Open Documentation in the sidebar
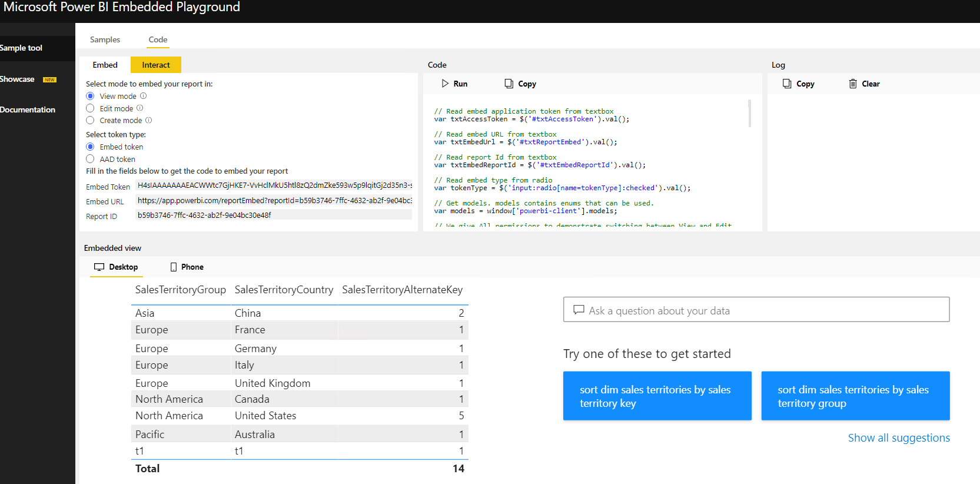The image size is (980, 484). coord(28,110)
